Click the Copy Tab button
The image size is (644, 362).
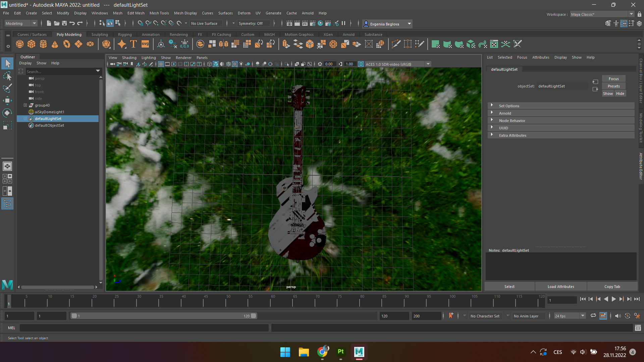click(x=612, y=286)
